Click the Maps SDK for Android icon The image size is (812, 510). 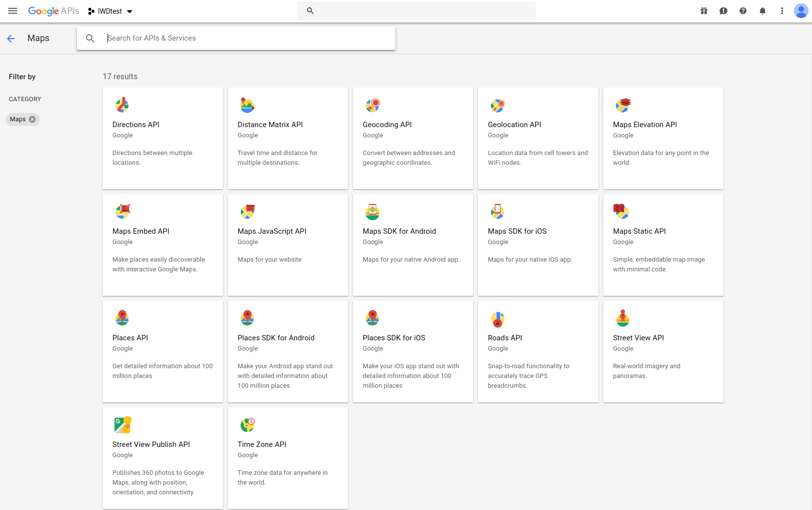click(373, 212)
